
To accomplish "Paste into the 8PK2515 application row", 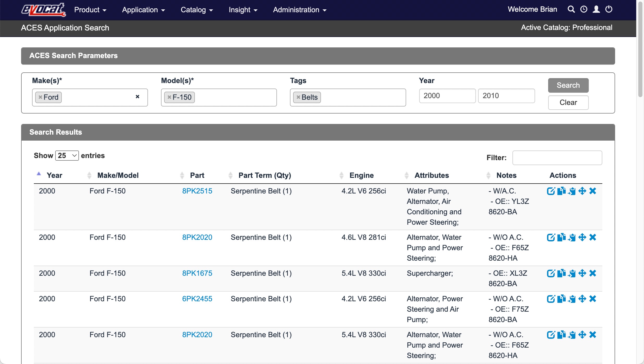I will pyautogui.click(x=572, y=191).
